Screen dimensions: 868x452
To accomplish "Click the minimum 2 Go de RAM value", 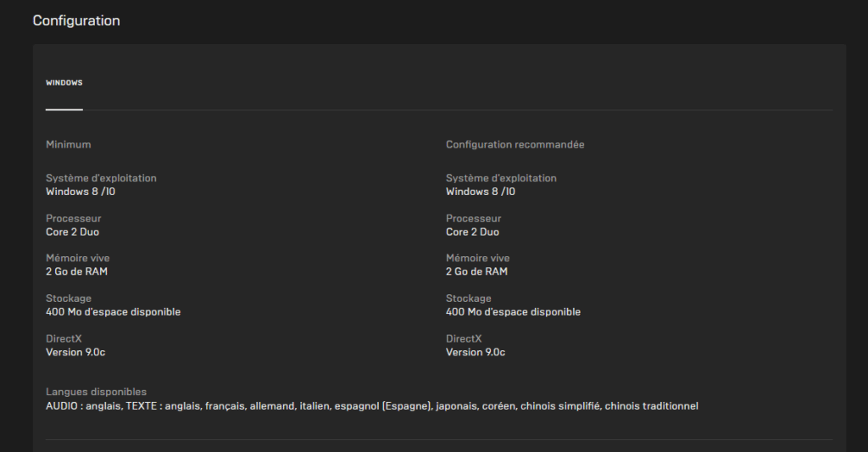I will click(77, 272).
